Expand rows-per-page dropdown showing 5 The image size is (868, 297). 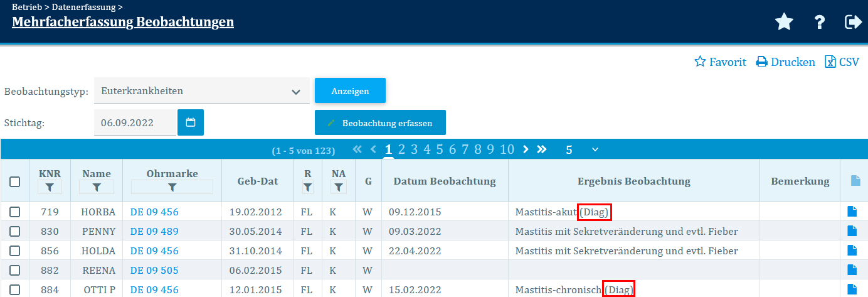click(x=581, y=149)
